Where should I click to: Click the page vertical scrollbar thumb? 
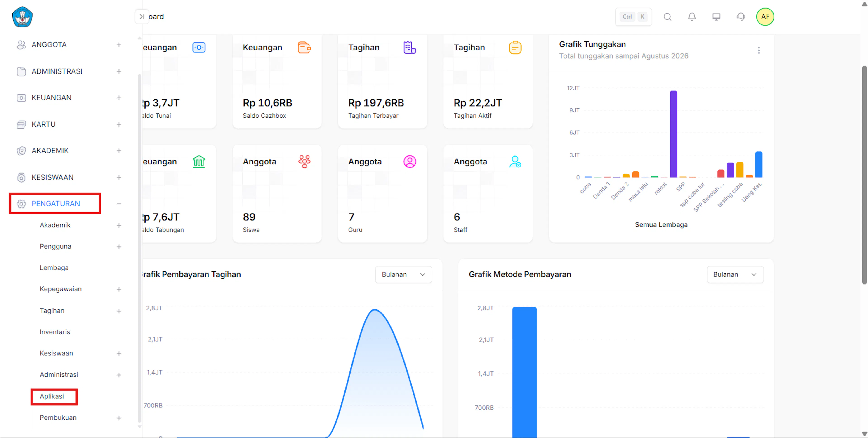(864, 175)
